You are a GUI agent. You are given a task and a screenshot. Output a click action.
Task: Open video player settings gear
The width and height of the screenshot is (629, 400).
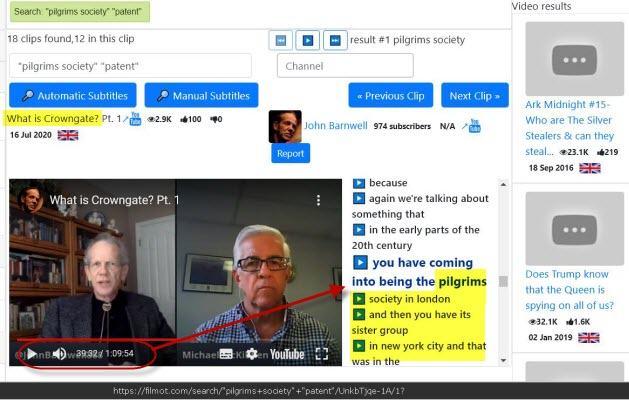(252, 353)
